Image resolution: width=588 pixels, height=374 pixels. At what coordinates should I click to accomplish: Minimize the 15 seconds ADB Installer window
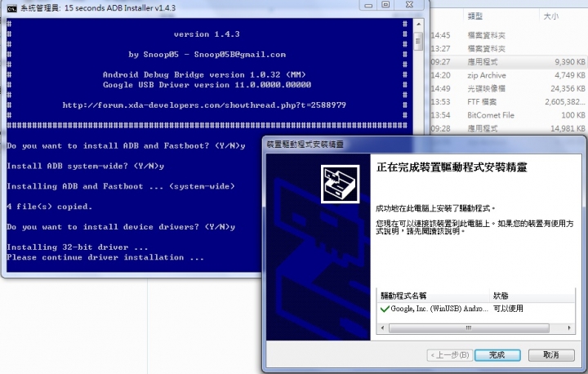368,5
